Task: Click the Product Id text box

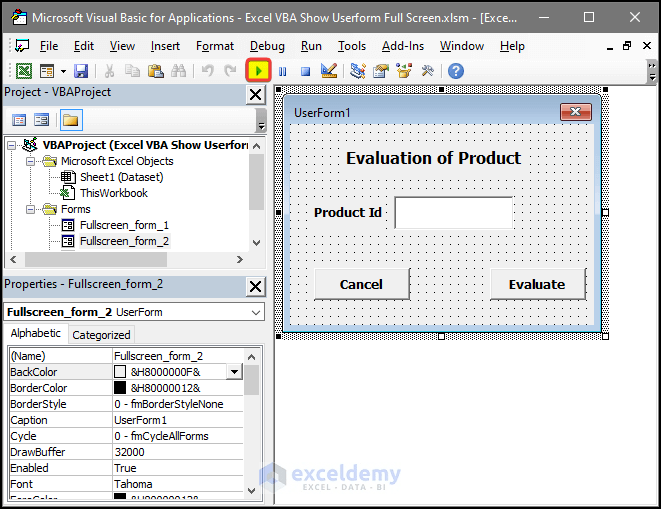Action: click(x=454, y=213)
